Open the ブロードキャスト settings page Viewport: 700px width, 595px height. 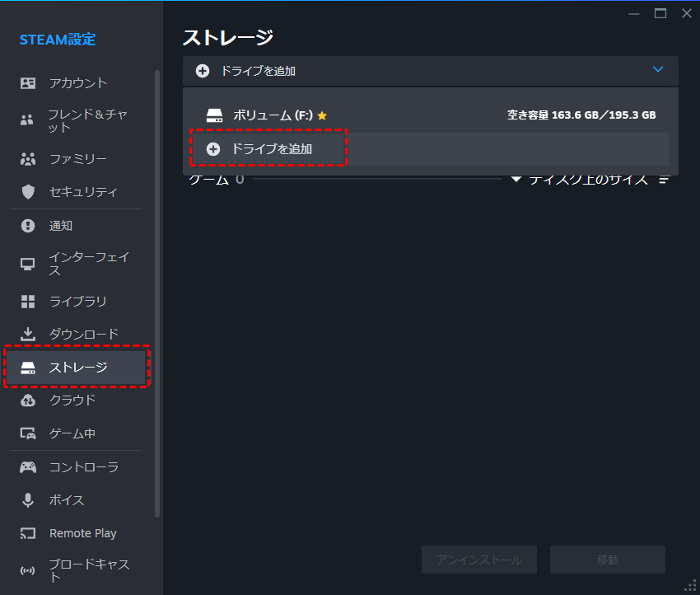pos(77,570)
